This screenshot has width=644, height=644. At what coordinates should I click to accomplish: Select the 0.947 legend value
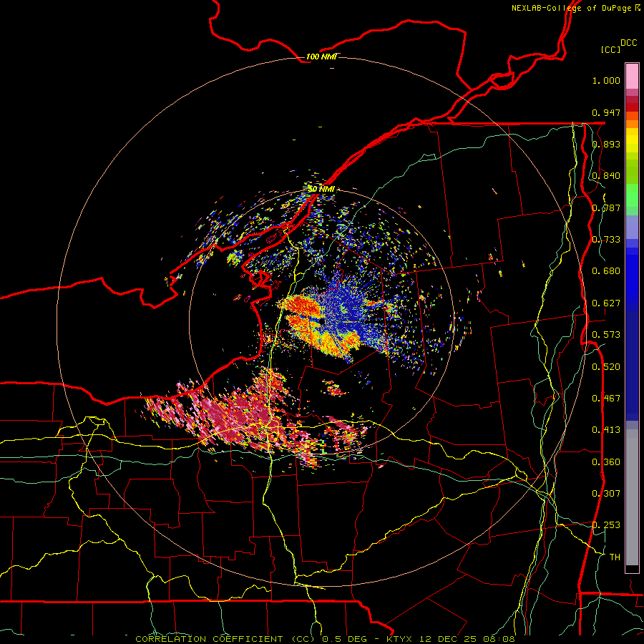click(x=606, y=112)
